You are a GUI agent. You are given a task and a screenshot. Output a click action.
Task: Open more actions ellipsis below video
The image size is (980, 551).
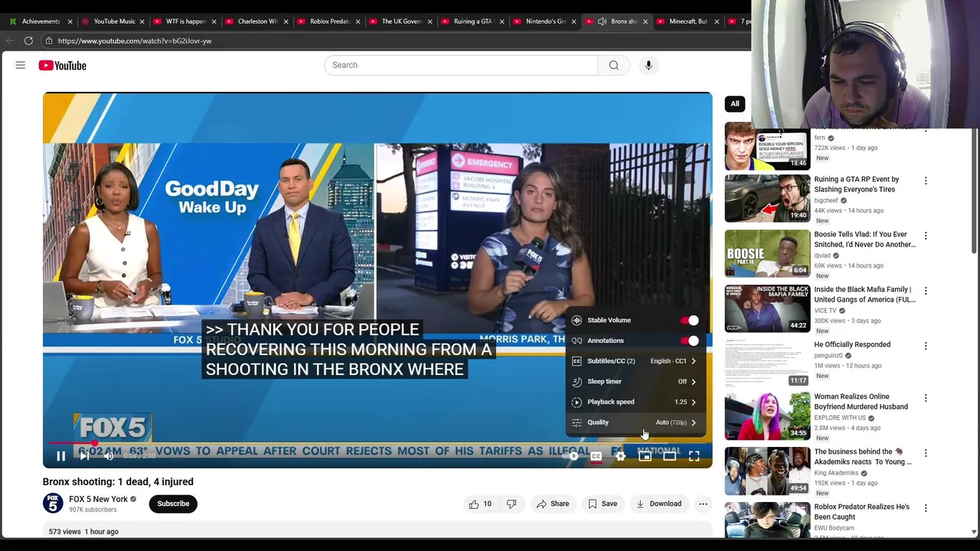703,504
